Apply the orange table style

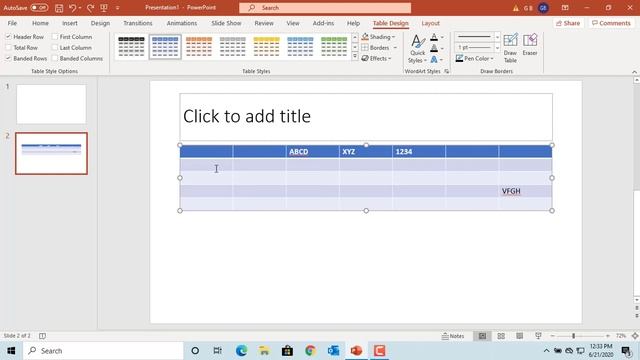tap(199, 47)
